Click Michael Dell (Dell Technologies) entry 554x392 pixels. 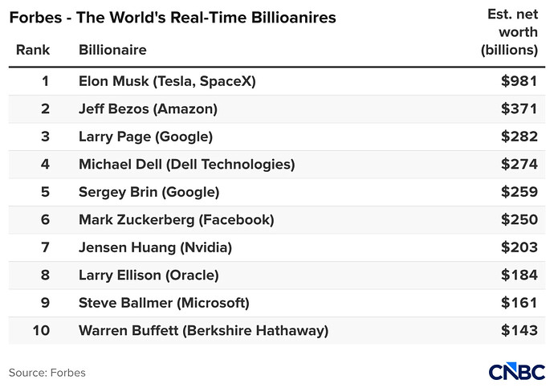click(187, 165)
